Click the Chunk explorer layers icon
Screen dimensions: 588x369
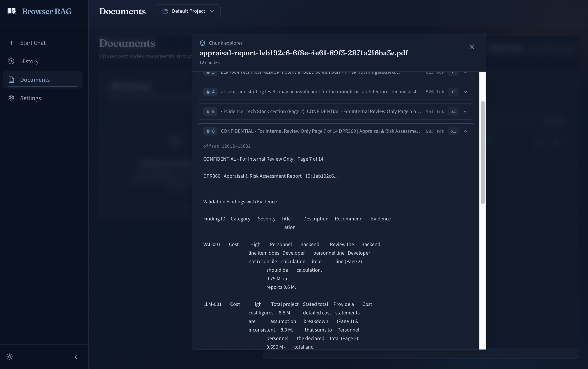click(x=202, y=43)
